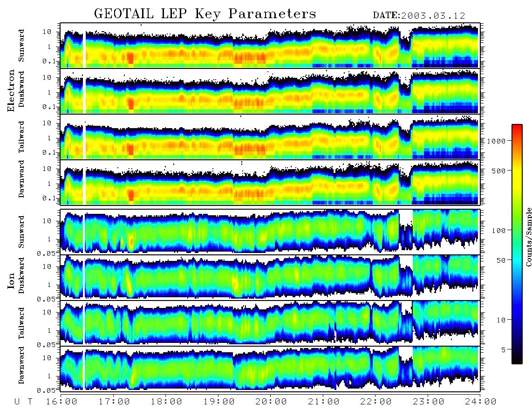Click the DATE:2003.03.12 label
Image resolution: width=532 pixels, height=410 pixels.
tap(419, 15)
